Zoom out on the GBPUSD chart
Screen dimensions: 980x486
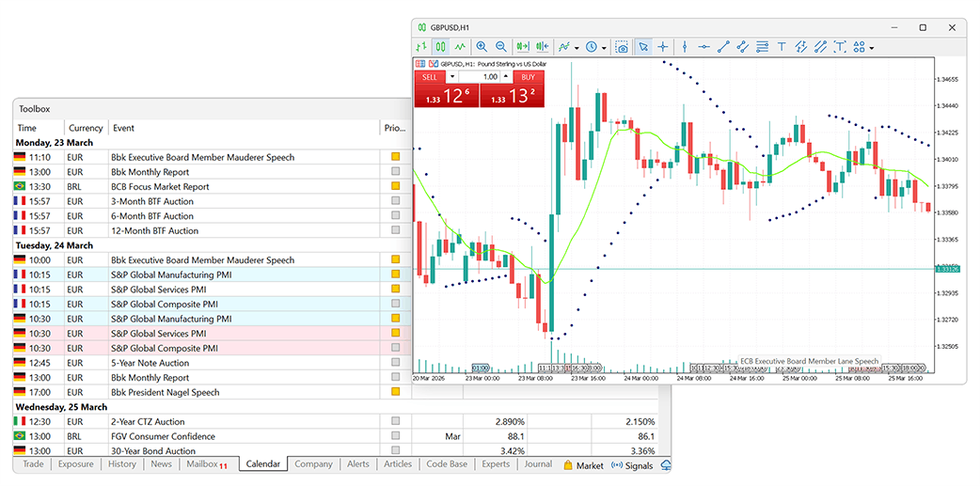(x=500, y=47)
